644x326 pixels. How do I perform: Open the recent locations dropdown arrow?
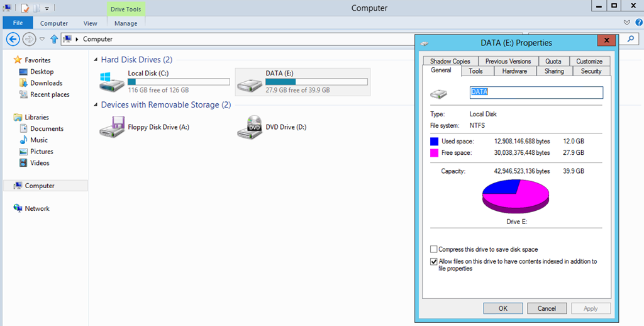pyautogui.click(x=42, y=39)
